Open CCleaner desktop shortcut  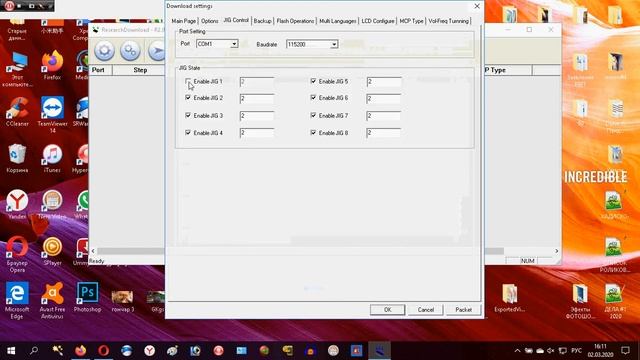[x=17, y=111]
